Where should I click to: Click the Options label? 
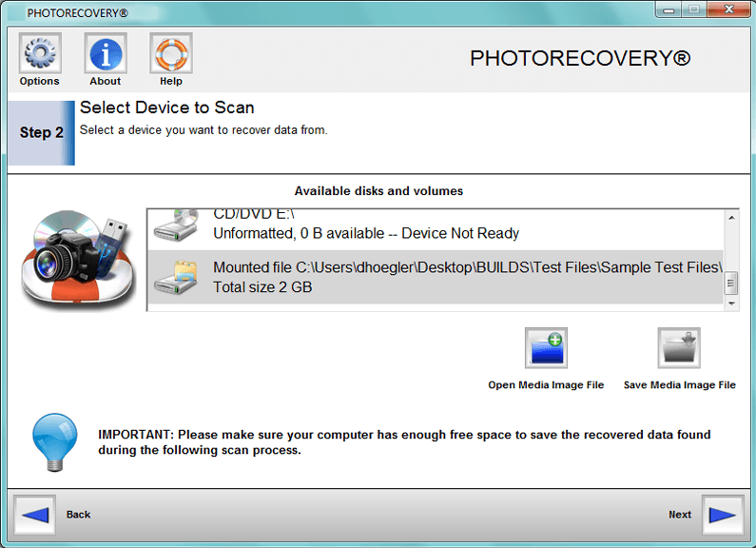(x=40, y=81)
